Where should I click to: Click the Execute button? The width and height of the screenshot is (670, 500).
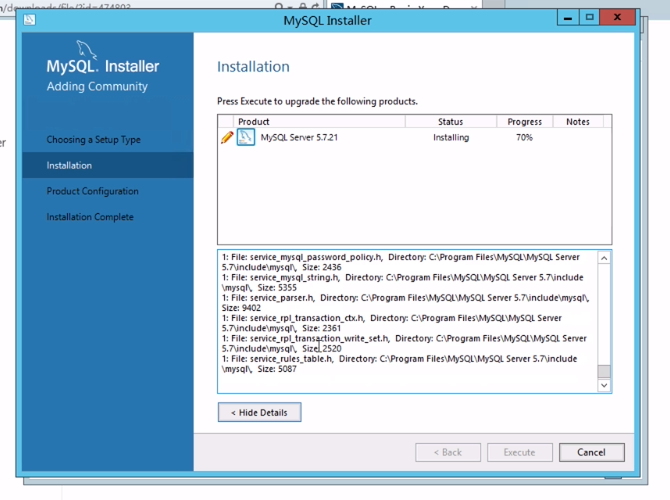(x=519, y=452)
